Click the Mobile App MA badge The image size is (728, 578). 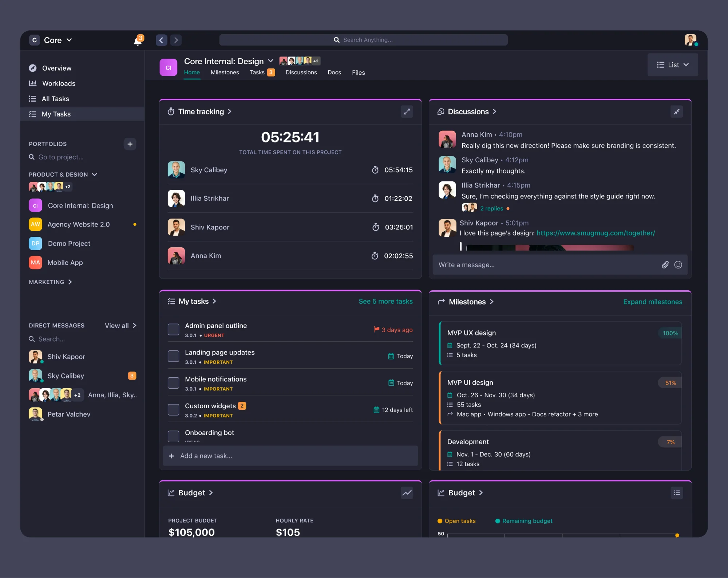[x=35, y=263]
